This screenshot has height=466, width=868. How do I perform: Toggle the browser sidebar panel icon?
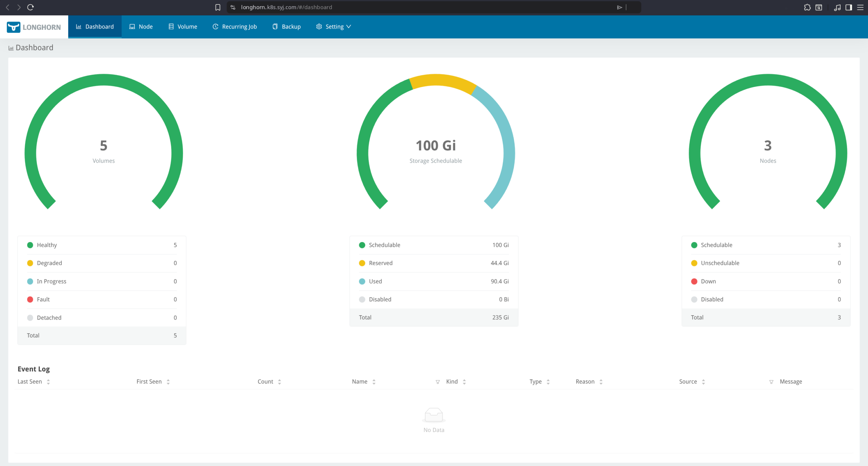point(849,7)
